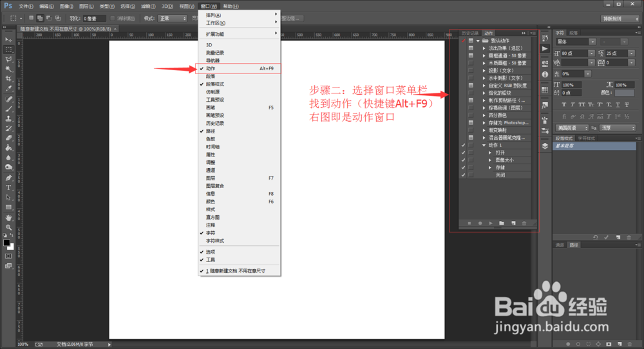The image size is (644, 349).
Task: Select the Zoom tool
Action: [x=8, y=227]
